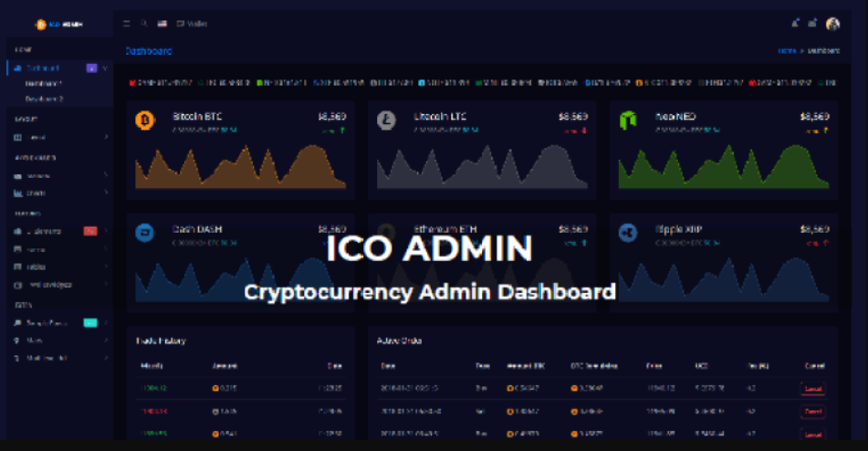Click the blue Dash DASH coin icon

pos(145,233)
